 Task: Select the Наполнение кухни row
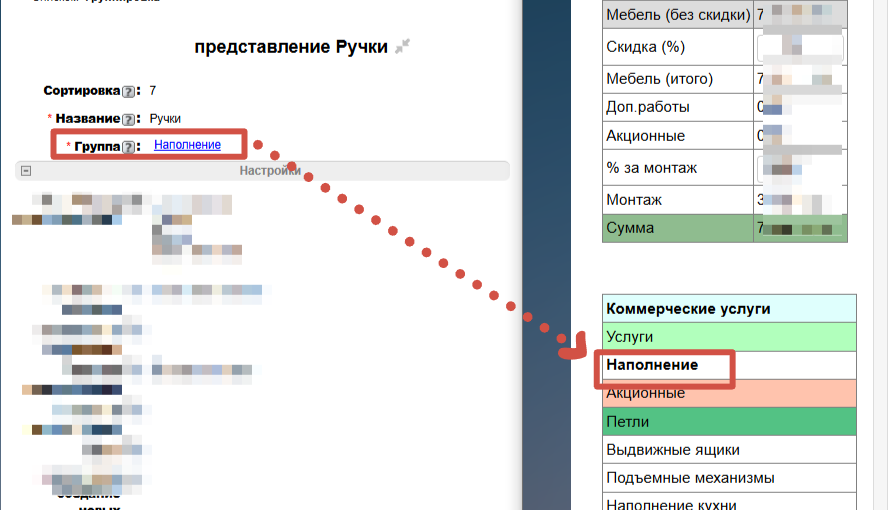(730, 503)
